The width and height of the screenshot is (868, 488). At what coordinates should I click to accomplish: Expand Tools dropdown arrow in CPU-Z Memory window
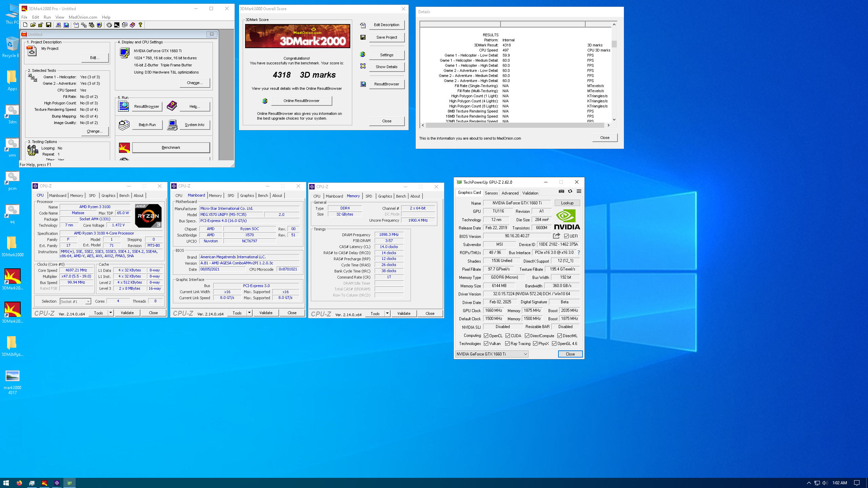pyautogui.click(x=387, y=313)
